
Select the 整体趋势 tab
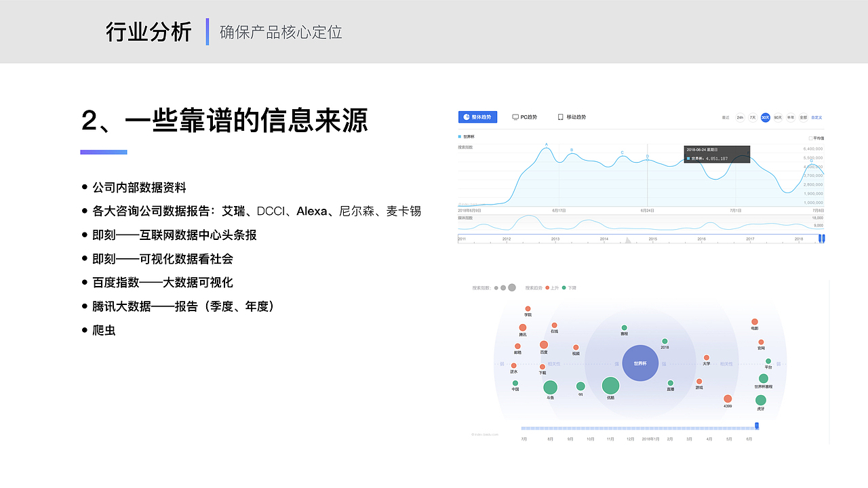477,117
